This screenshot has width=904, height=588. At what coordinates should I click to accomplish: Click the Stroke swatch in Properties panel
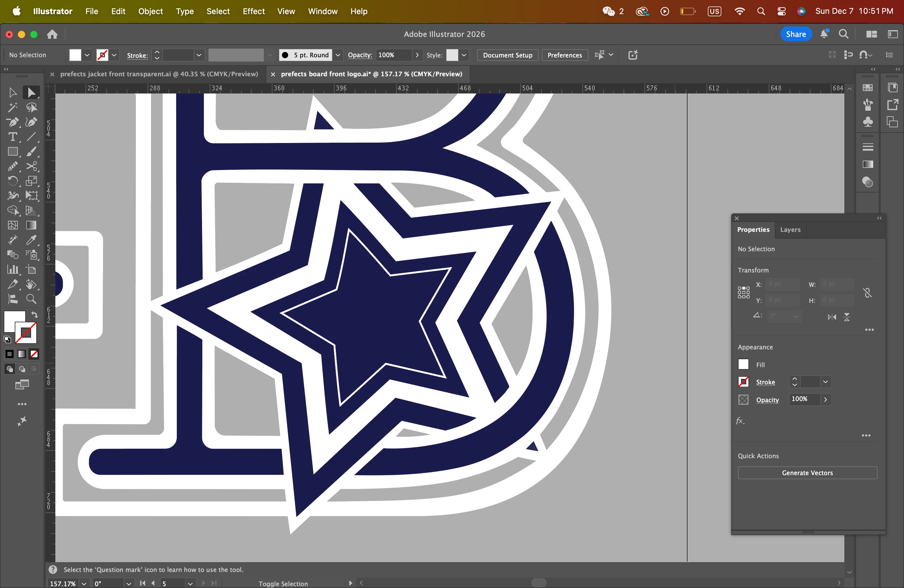point(743,382)
